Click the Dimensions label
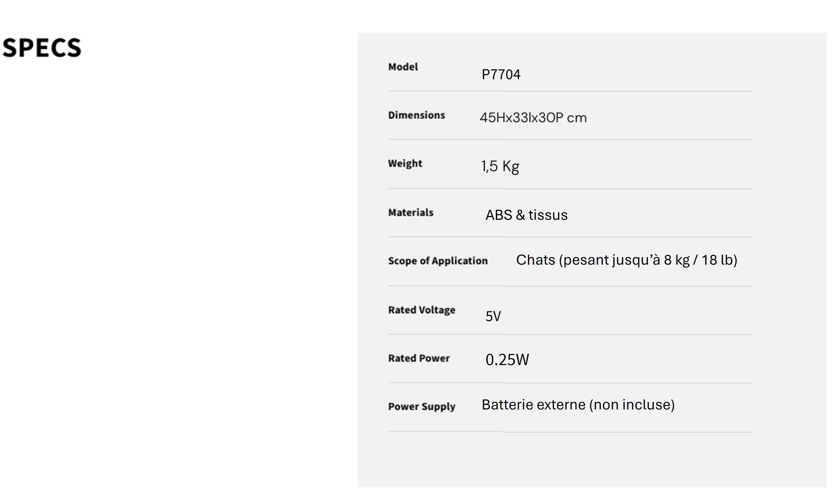Image resolution: width=835 pixels, height=504 pixels. pos(416,115)
